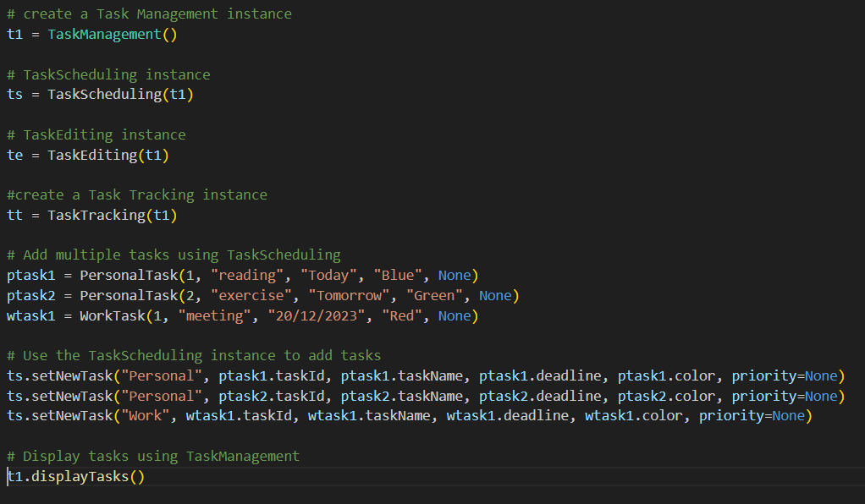Click the string "Blue" in the ptask1 line

398,275
